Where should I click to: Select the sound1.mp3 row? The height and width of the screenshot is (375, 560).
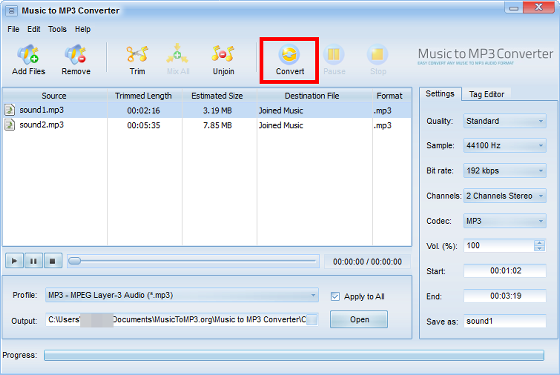pyautogui.click(x=207, y=110)
